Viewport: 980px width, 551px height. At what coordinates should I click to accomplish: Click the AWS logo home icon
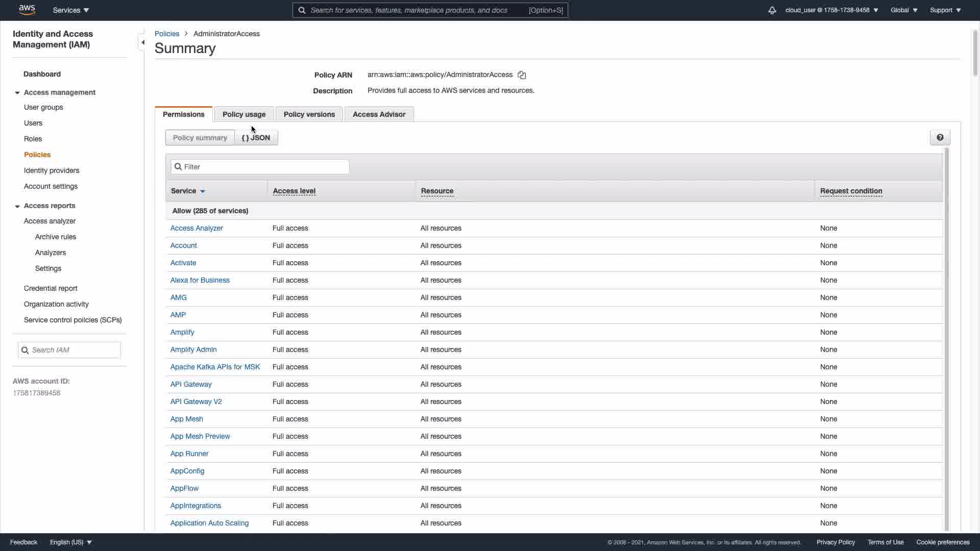[27, 10]
